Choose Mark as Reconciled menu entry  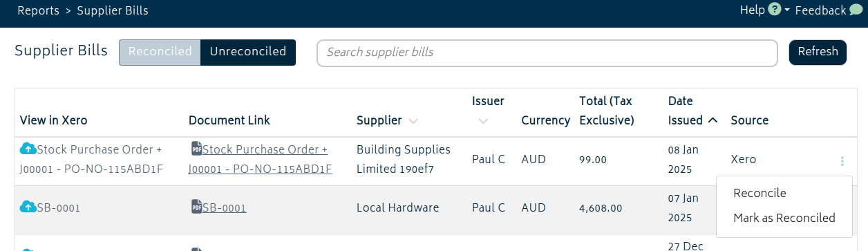(x=784, y=219)
